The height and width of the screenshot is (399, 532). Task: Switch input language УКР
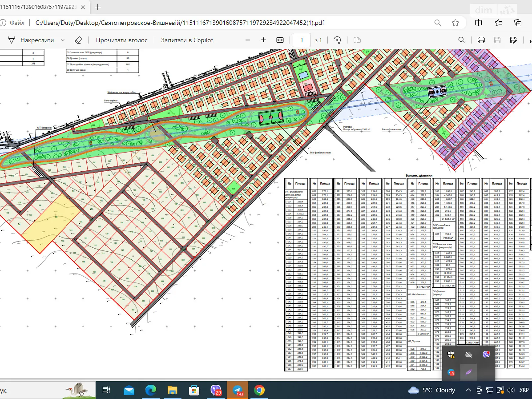click(x=524, y=390)
